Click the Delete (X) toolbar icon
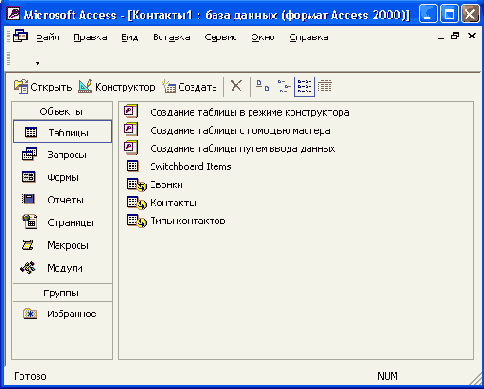Viewport: 484px width, 389px height. [x=236, y=86]
